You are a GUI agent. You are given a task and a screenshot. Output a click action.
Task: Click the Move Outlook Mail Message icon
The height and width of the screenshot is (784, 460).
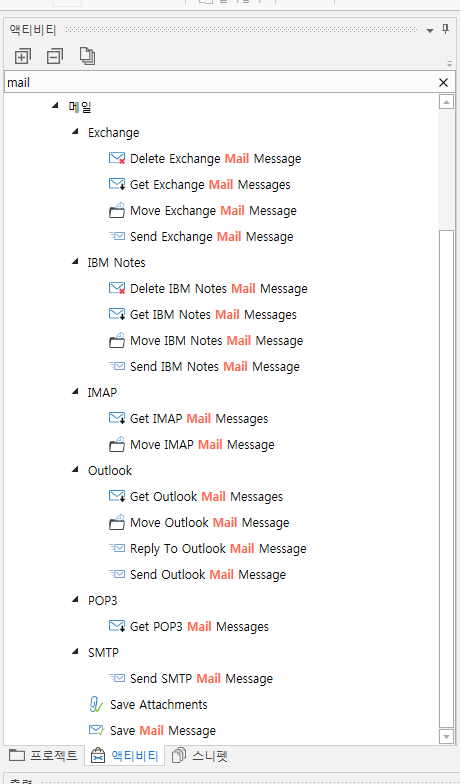click(117, 522)
